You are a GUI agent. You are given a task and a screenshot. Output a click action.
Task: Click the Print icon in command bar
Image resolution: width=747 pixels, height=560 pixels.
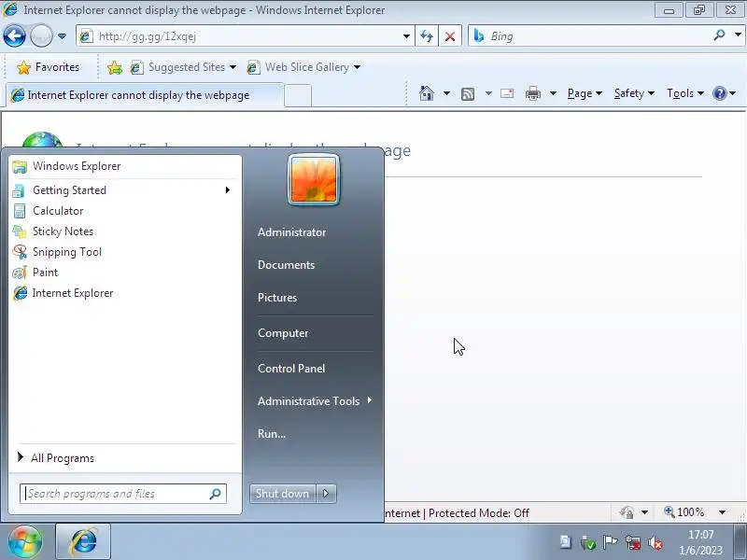[x=532, y=93]
